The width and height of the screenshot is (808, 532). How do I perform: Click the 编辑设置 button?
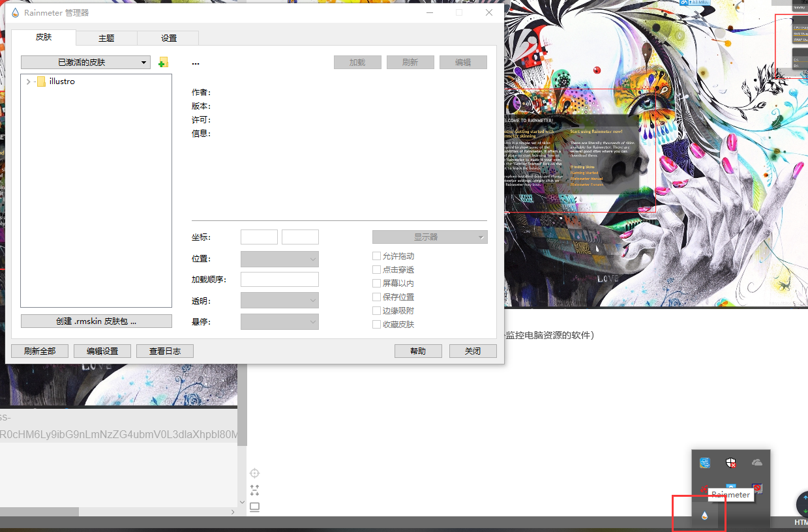tap(102, 351)
